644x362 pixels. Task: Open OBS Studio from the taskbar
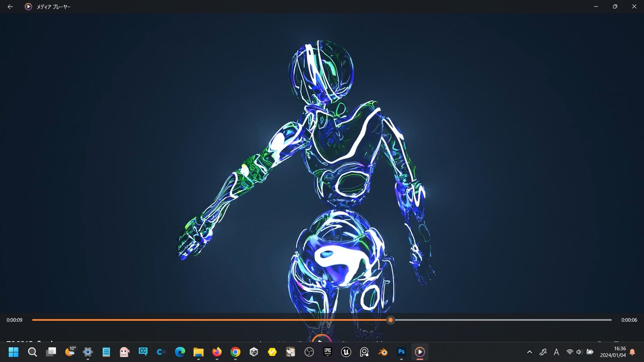pos(309,352)
